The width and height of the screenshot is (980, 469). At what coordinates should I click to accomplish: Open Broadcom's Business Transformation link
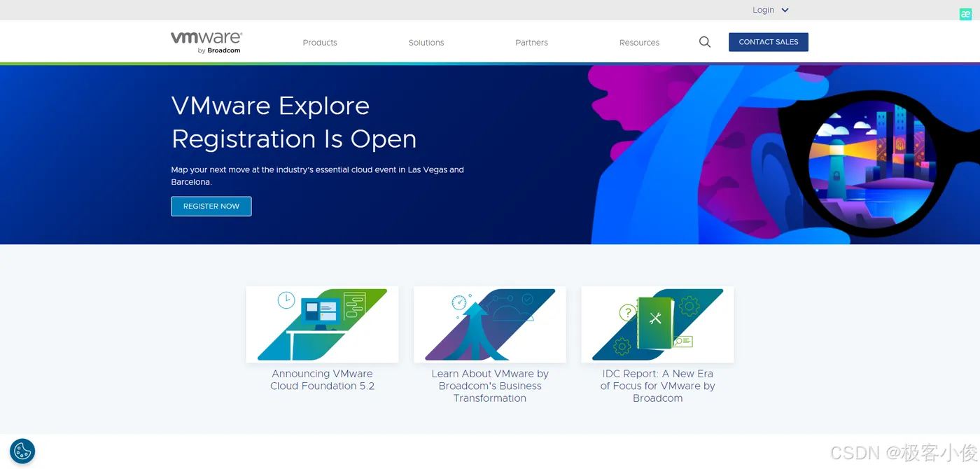click(x=490, y=386)
